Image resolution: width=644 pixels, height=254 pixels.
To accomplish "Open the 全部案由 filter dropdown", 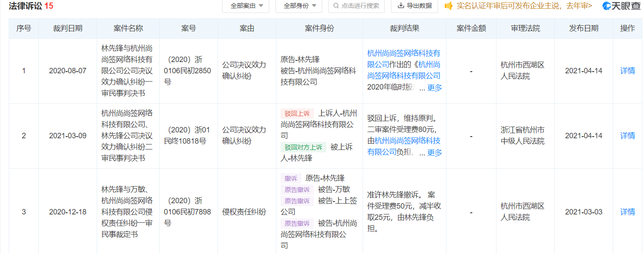I will click(x=247, y=6).
